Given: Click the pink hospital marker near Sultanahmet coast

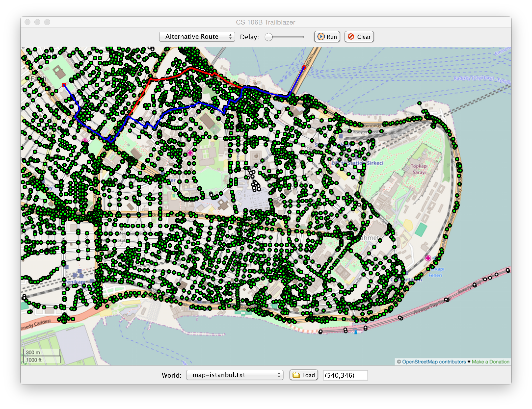Looking at the screenshot, I should pyautogui.click(x=428, y=258).
